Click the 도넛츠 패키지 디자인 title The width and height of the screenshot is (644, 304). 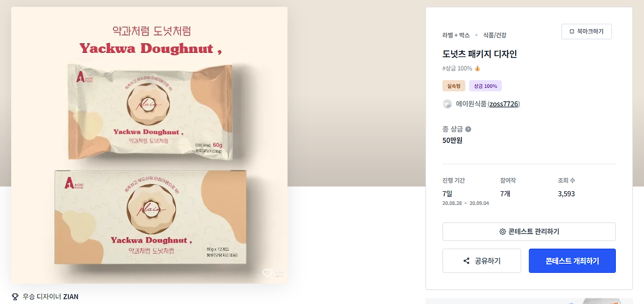[x=479, y=54]
